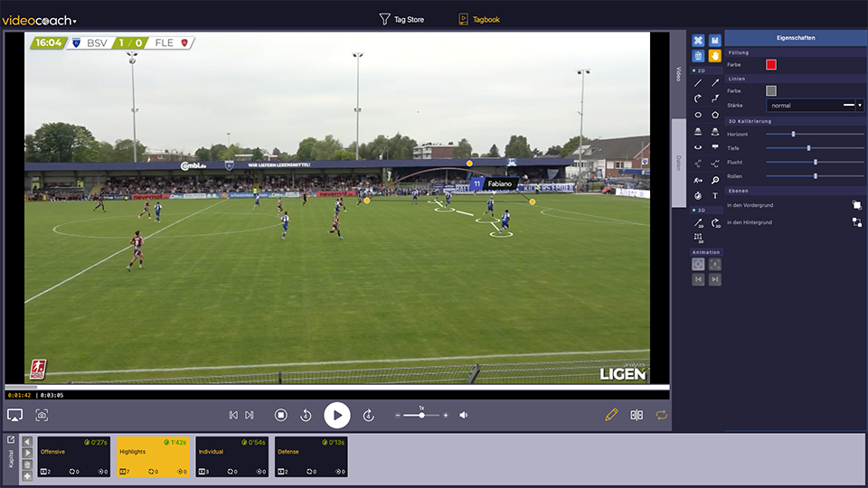The height and width of the screenshot is (488, 868).
Task: Play the video
Action: (x=337, y=415)
